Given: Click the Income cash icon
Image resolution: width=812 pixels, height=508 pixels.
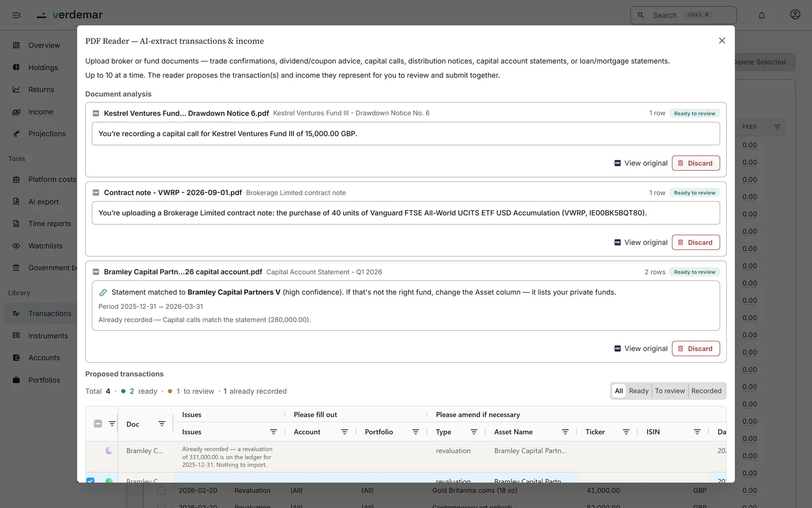Looking at the screenshot, I should click(x=16, y=112).
